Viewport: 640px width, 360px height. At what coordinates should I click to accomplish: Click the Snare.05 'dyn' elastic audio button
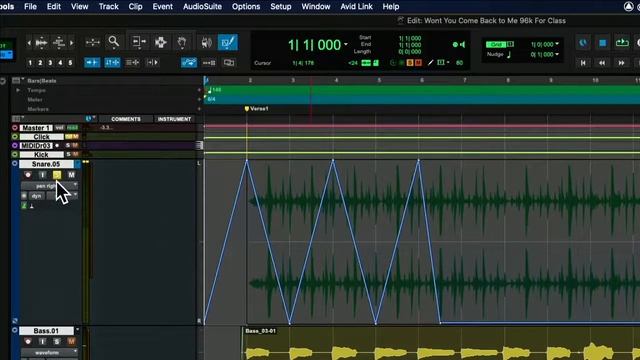(36, 196)
